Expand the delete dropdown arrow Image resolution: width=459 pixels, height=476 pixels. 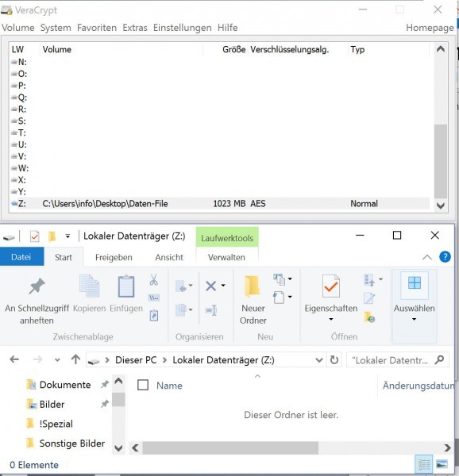point(223,286)
